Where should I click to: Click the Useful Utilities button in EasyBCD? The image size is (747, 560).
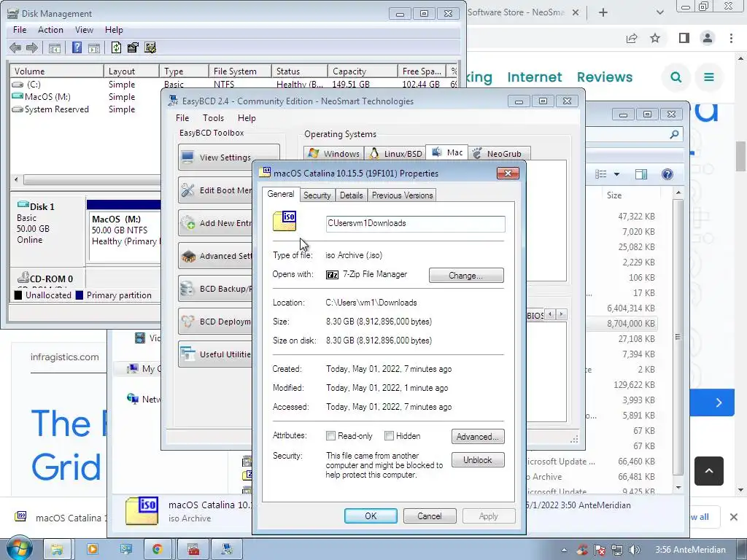[x=216, y=354]
